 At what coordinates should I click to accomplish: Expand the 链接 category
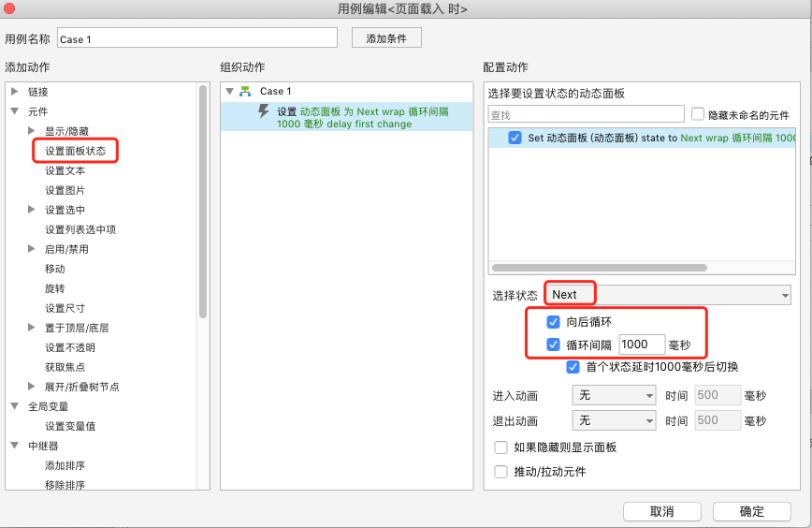coord(15,91)
